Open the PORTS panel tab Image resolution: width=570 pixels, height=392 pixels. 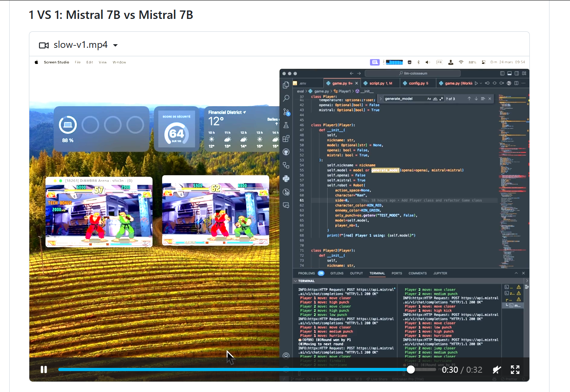[397, 273]
